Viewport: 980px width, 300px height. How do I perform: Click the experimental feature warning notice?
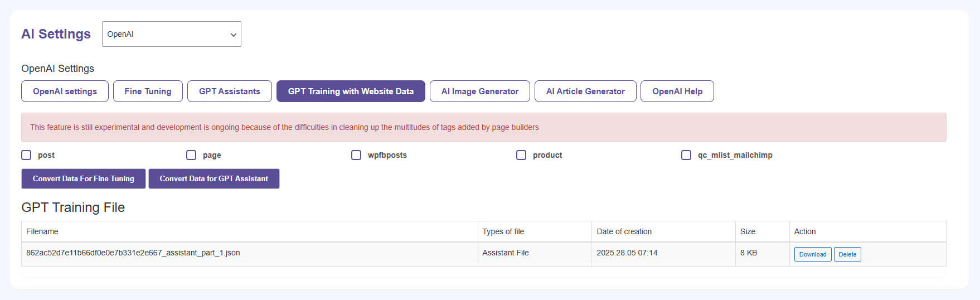click(x=484, y=127)
